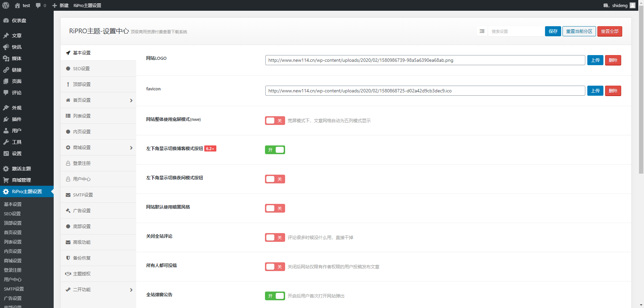The width and height of the screenshot is (644, 308).
Task: Click 删除 button for 网站LOGO
Action: coord(613,60)
